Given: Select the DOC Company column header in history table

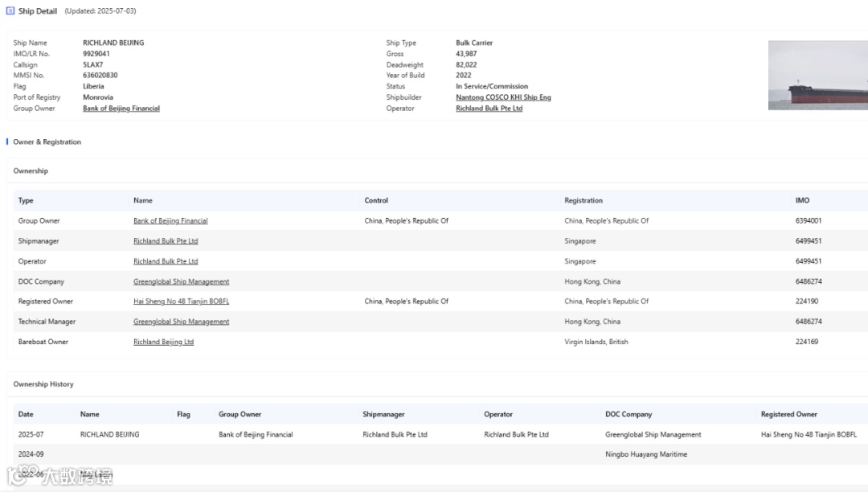Looking at the screenshot, I should [628, 414].
